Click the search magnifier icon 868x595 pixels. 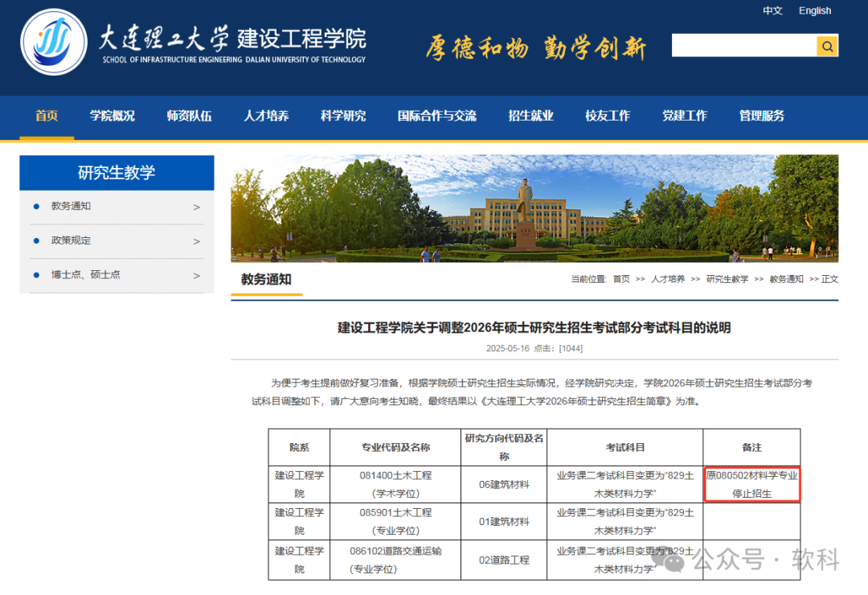826,46
